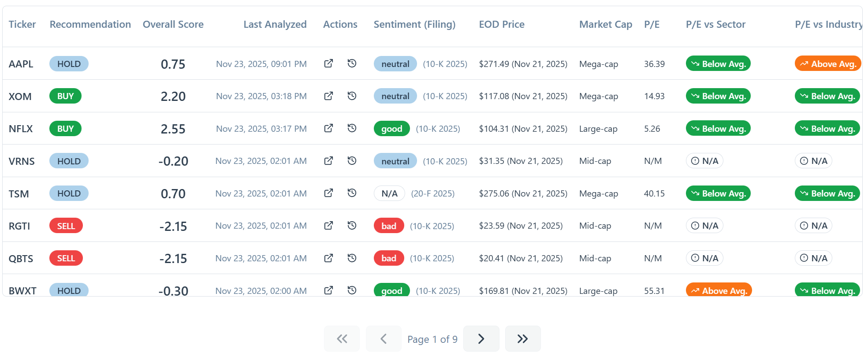Open AAPL analysis via external link icon

click(328, 63)
